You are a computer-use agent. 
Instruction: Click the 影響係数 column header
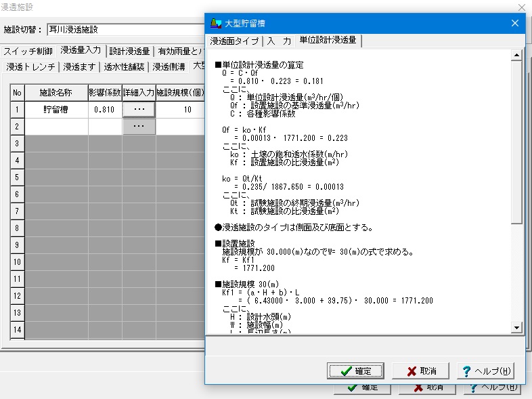tap(105, 93)
